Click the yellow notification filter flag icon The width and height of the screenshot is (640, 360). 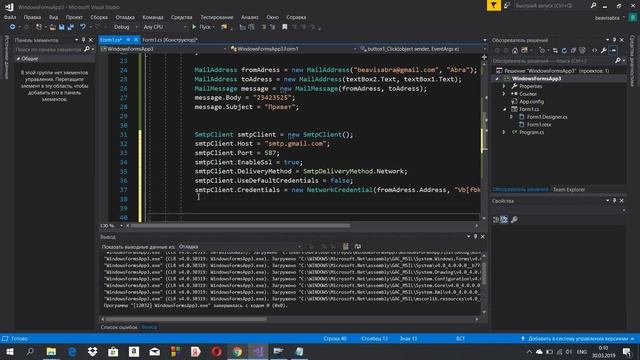493,6
